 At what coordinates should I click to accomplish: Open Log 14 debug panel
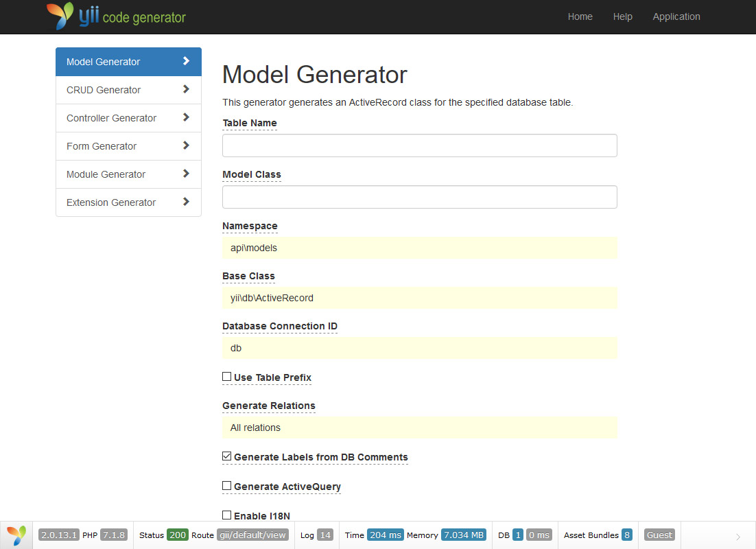pos(316,535)
